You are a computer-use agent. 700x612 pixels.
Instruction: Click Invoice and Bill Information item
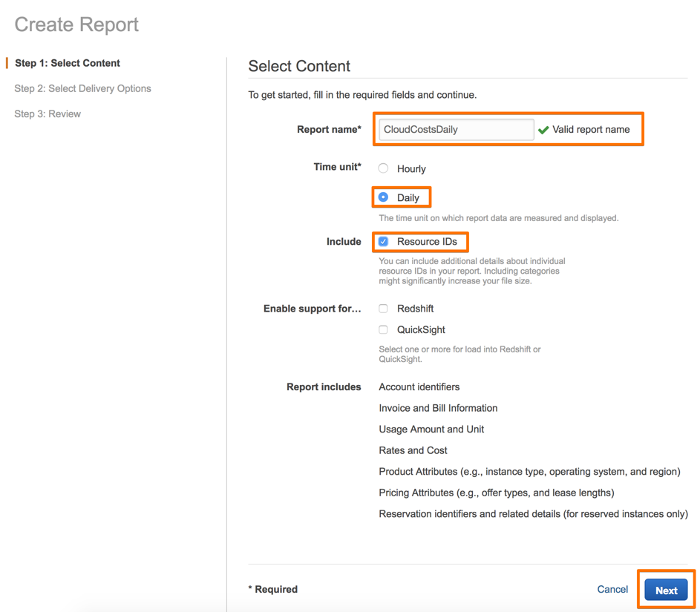click(x=438, y=408)
